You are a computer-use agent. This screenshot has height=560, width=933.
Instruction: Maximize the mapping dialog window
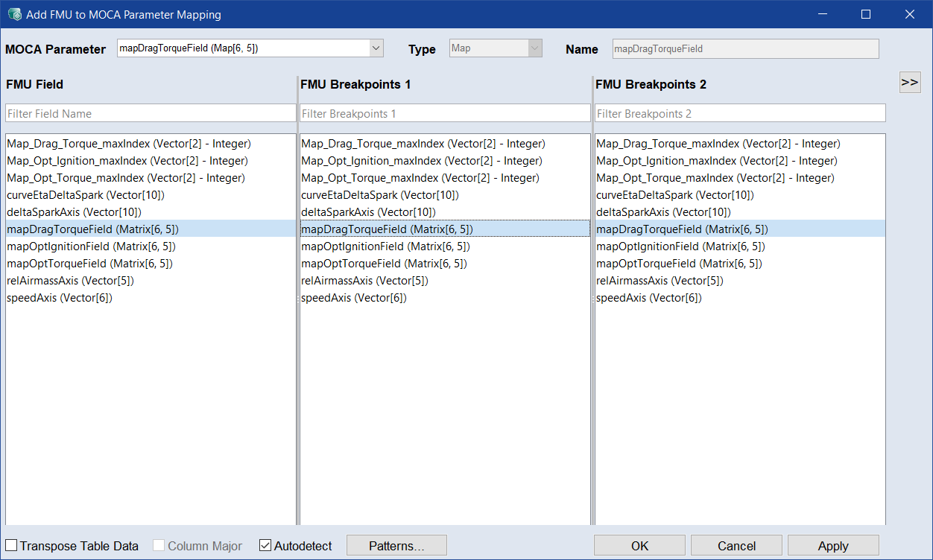pos(866,14)
